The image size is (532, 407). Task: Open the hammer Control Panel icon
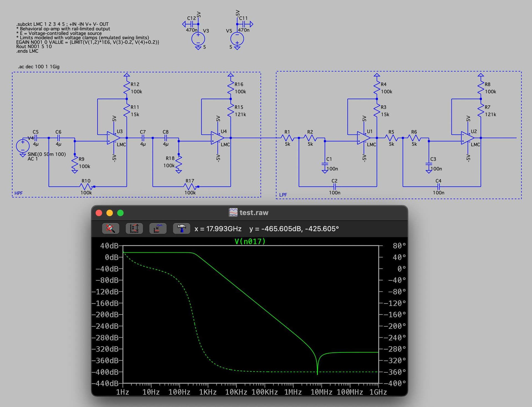181,229
